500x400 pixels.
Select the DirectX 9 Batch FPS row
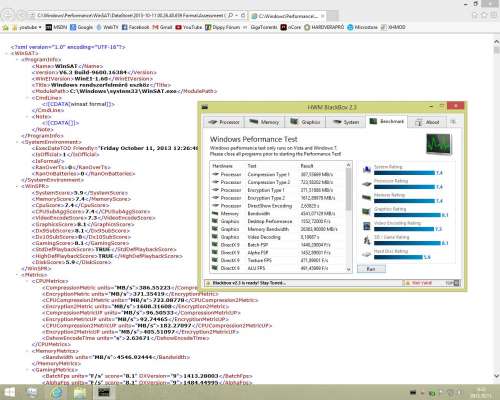(278, 245)
